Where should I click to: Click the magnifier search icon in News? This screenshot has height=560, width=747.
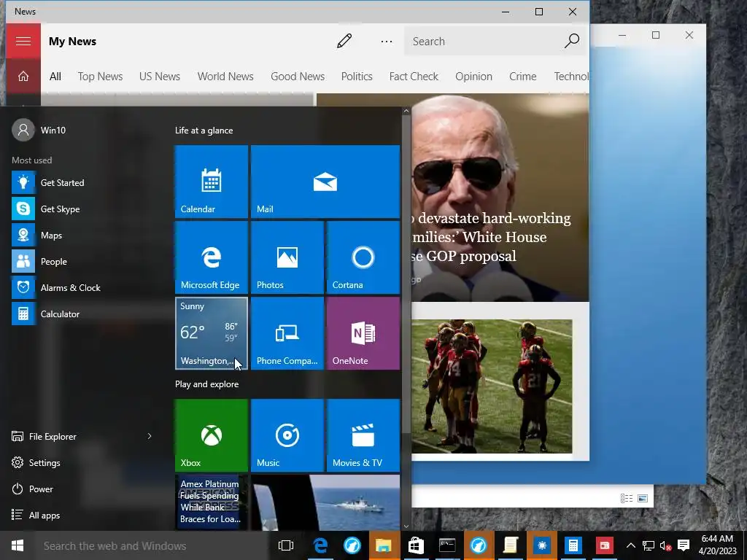point(572,42)
